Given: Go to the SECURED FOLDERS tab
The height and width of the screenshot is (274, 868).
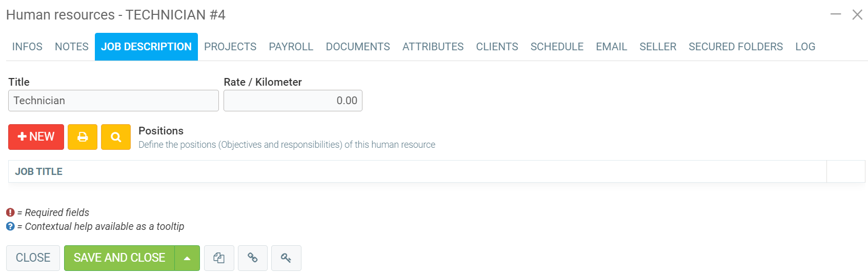Looking at the screenshot, I should pyautogui.click(x=735, y=47).
